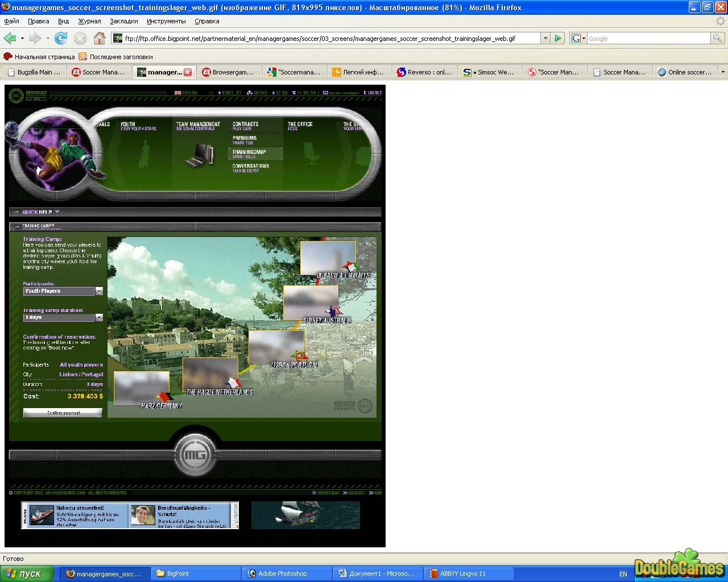Open the Инструменты menu
This screenshot has width=728, height=582.
(x=166, y=21)
